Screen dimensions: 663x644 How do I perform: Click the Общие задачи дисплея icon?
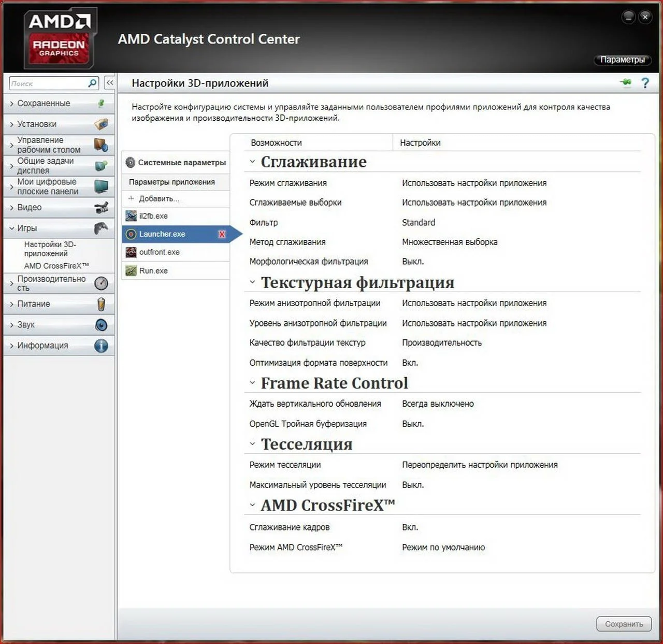tap(102, 166)
